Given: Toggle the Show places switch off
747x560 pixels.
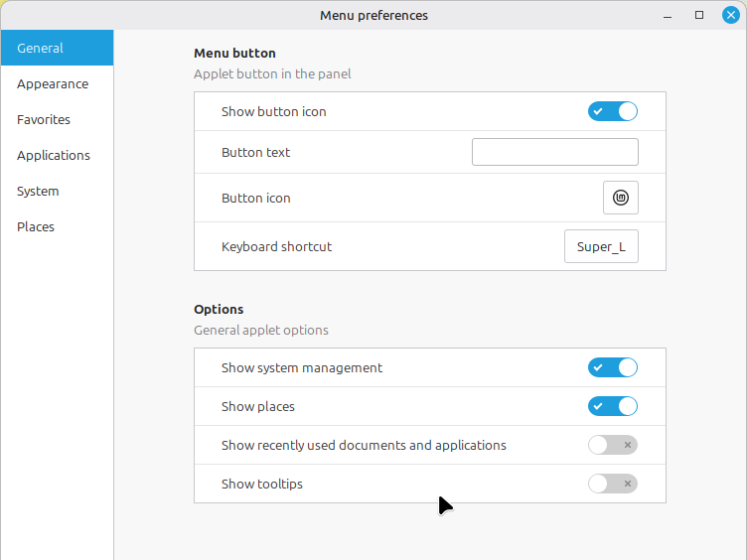Looking at the screenshot, I should (612, 406).
